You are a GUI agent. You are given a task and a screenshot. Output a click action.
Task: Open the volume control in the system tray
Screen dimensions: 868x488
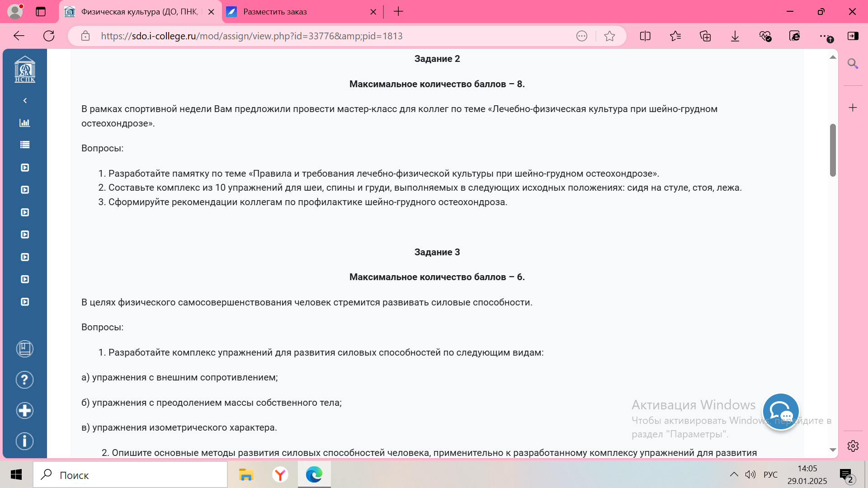click(x=750, y=474)
